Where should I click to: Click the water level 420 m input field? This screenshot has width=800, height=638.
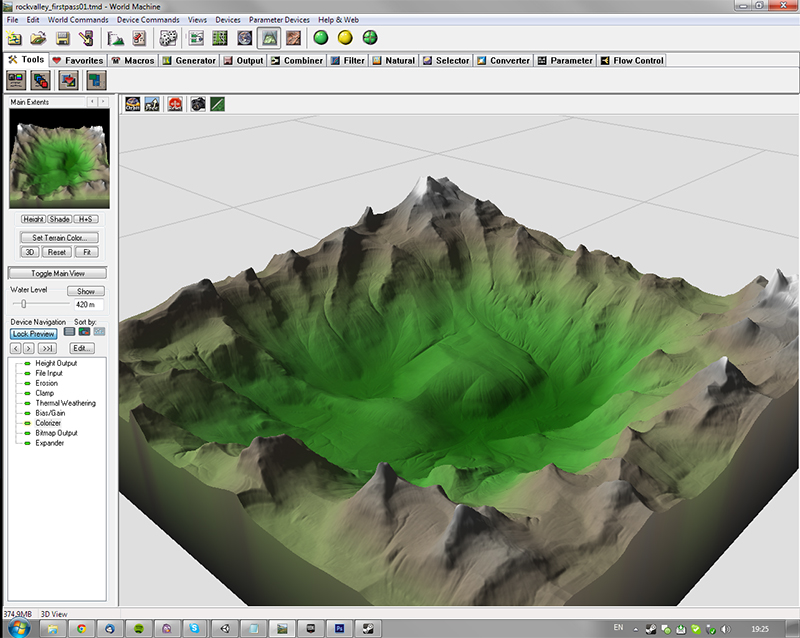(87, 304)
